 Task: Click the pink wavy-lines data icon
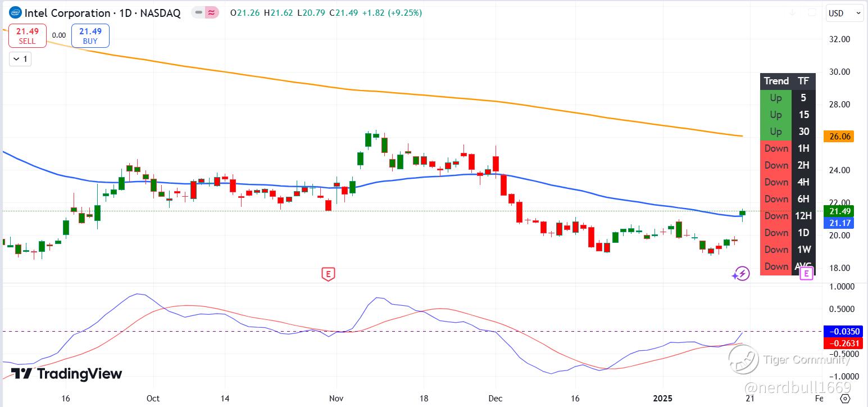coord(212,12)
